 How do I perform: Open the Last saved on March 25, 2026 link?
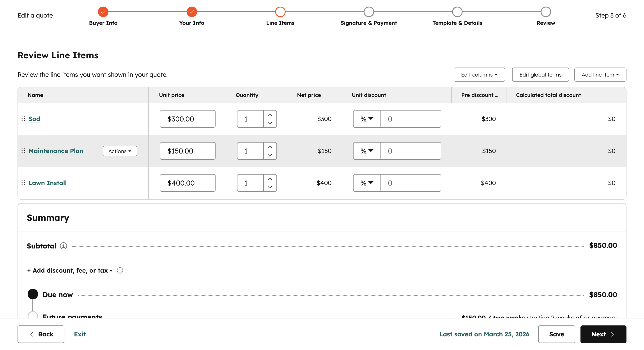click(x=484, y=334)
